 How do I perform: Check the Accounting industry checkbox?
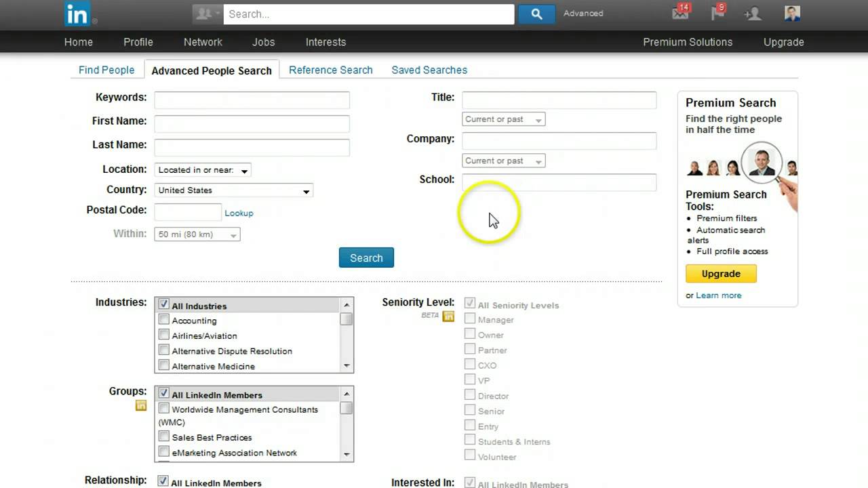[163, 319]
